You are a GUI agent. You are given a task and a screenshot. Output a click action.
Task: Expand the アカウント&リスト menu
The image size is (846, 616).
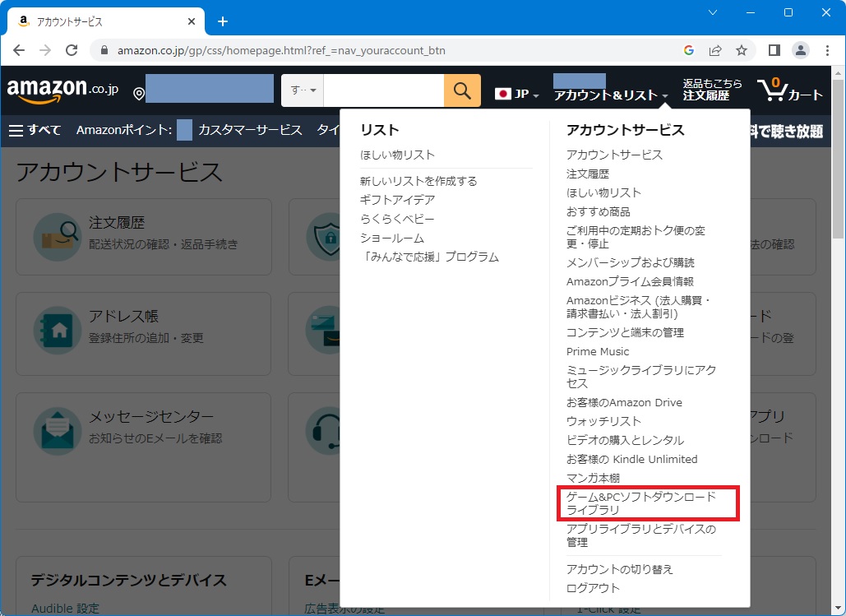click(x=611, y=95)
